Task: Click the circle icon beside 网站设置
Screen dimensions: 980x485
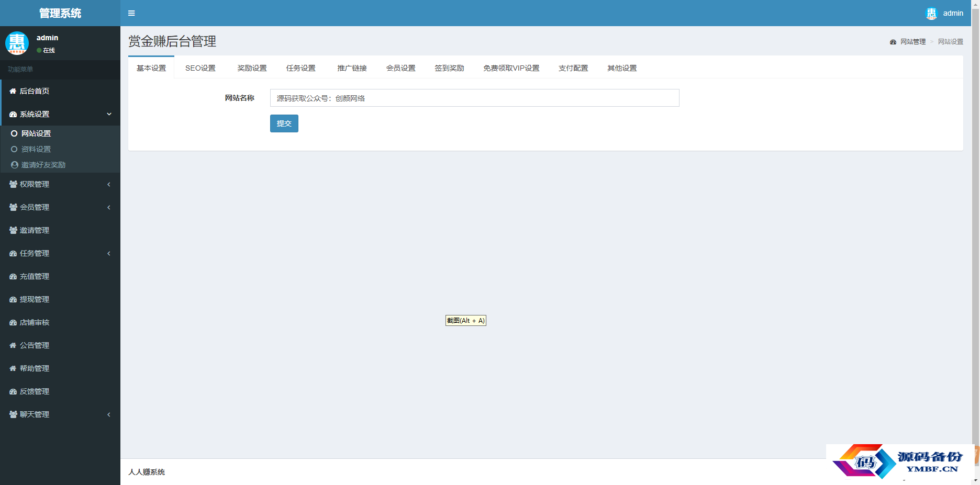Action: 14,133
